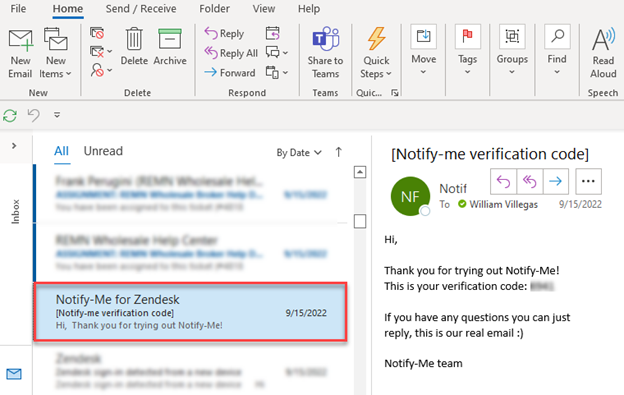The width and height of the screenshot is (624, 395).
Task: Create a New Email
Action: click(20, 54)
